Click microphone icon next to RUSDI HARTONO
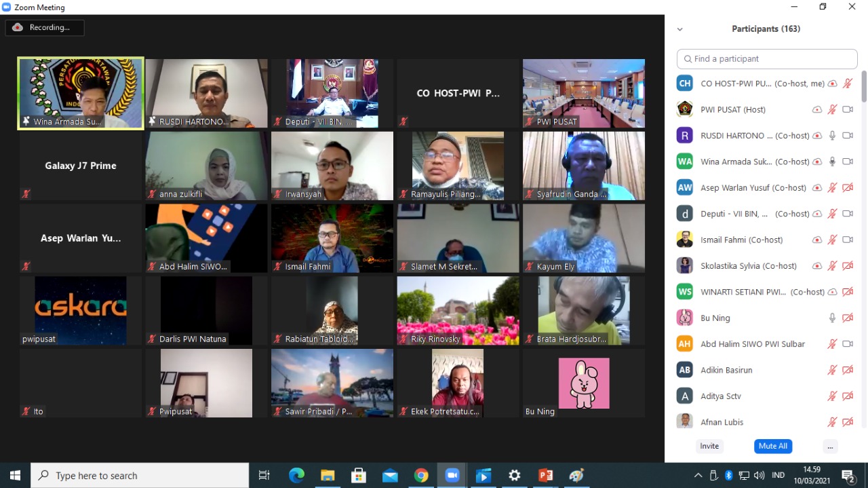Screen dimensions: 868x488 coord(832,136)
